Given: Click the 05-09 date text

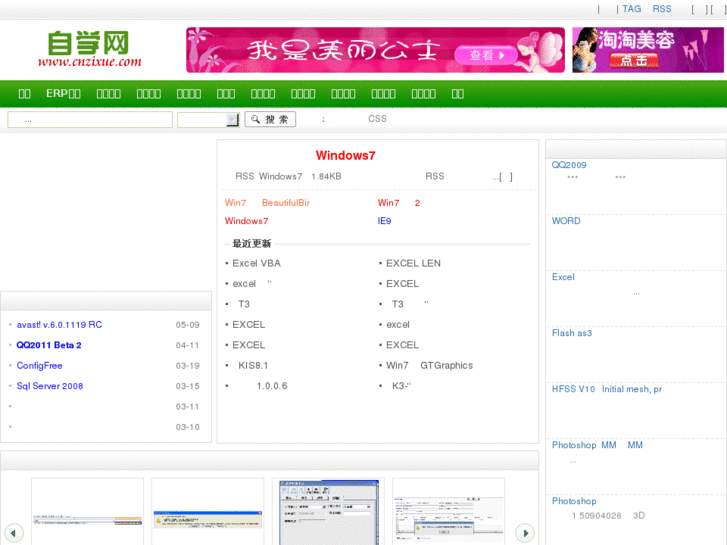Looking at the screenshot, I should click(x=187, y=325).
